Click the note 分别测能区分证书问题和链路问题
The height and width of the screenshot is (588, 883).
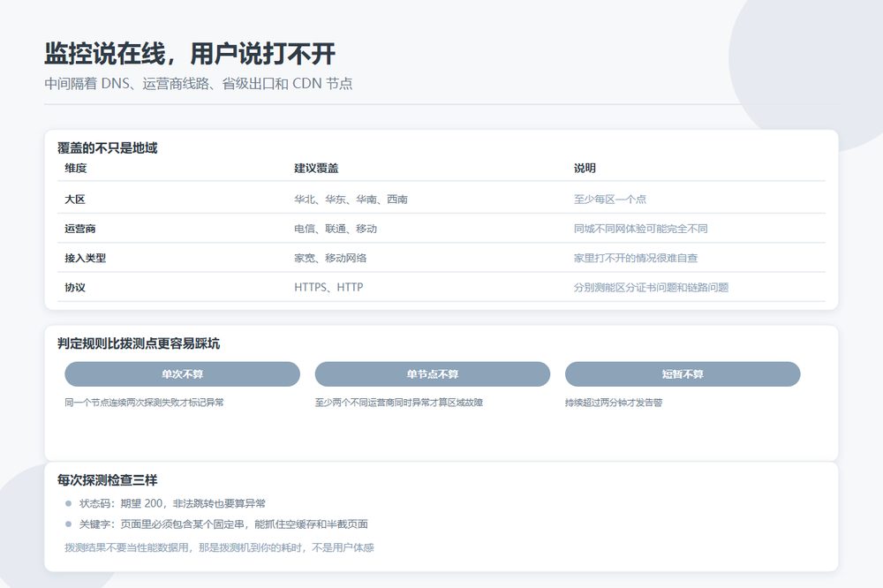point(651,287)
